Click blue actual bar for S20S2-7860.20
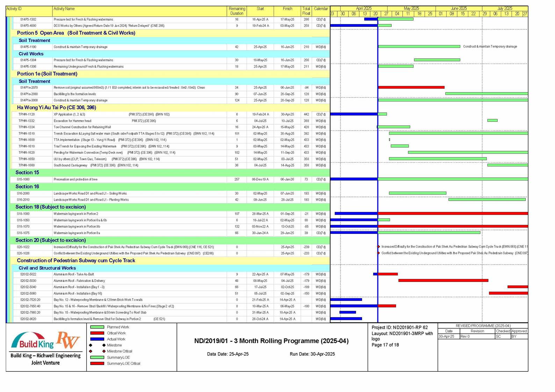555x392 pixels. pos(348,312)
